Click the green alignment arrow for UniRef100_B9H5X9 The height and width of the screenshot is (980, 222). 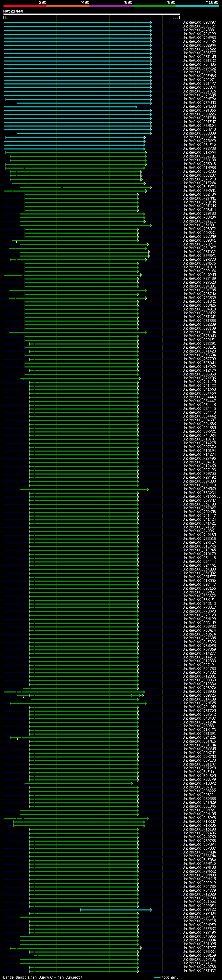pyautogui.click(x=84, y=489)
